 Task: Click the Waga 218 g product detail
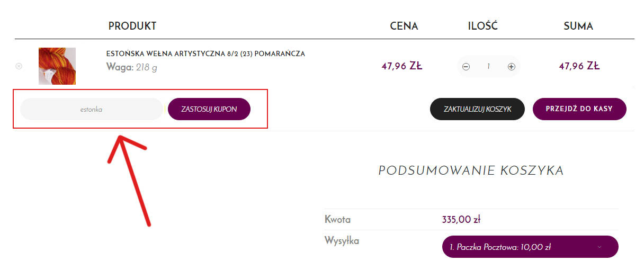coord(132,67)
